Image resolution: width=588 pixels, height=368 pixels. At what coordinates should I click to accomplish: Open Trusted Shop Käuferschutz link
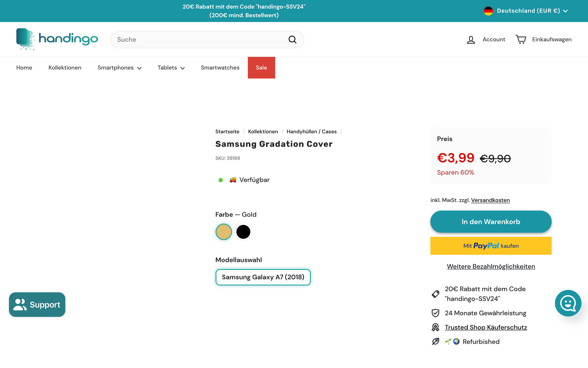[x=486, y=327]
